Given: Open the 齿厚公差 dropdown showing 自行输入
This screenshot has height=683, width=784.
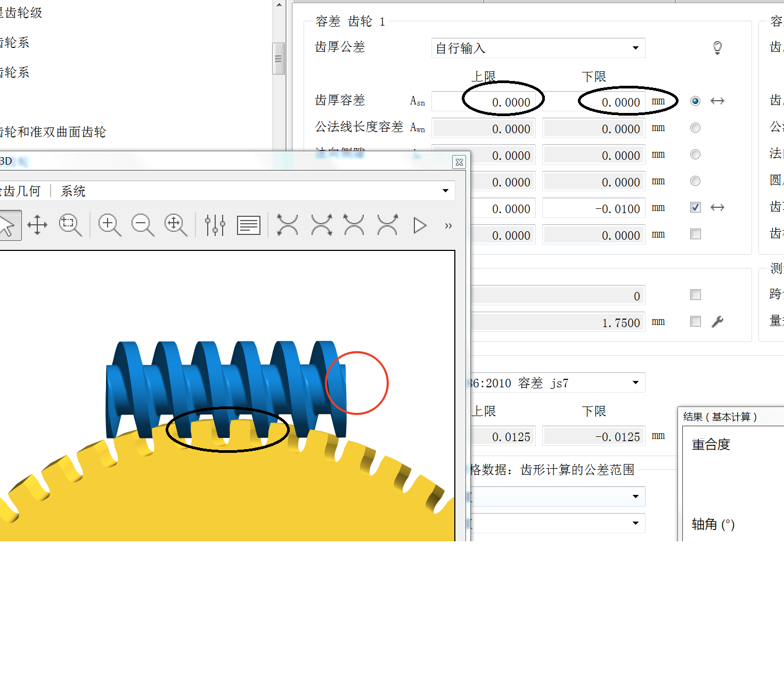Looking at the screenshot, I should (538, 48).
